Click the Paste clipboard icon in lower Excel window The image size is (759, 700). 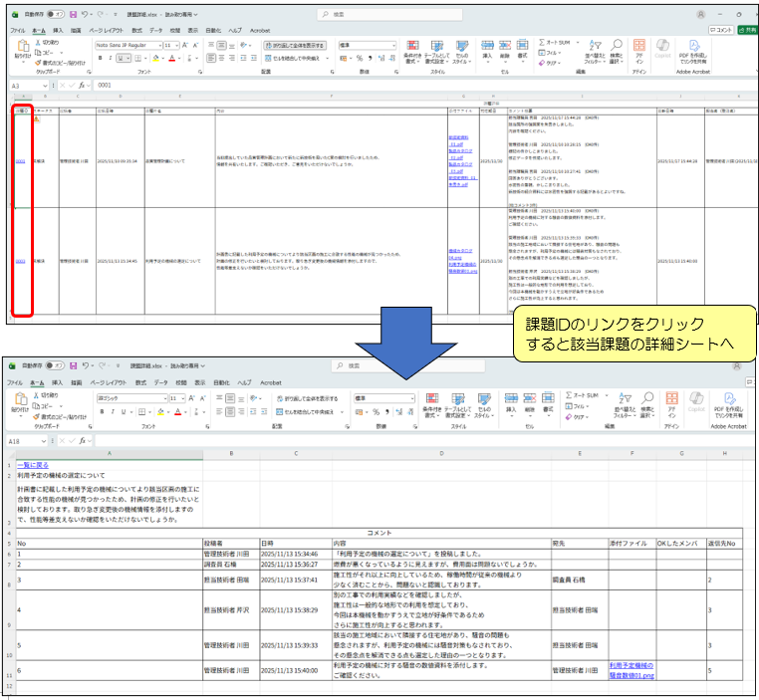20,401
